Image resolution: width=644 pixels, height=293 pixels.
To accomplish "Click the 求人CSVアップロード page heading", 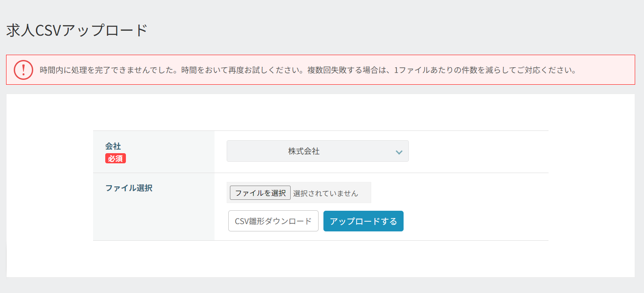I will click(77, 30).
